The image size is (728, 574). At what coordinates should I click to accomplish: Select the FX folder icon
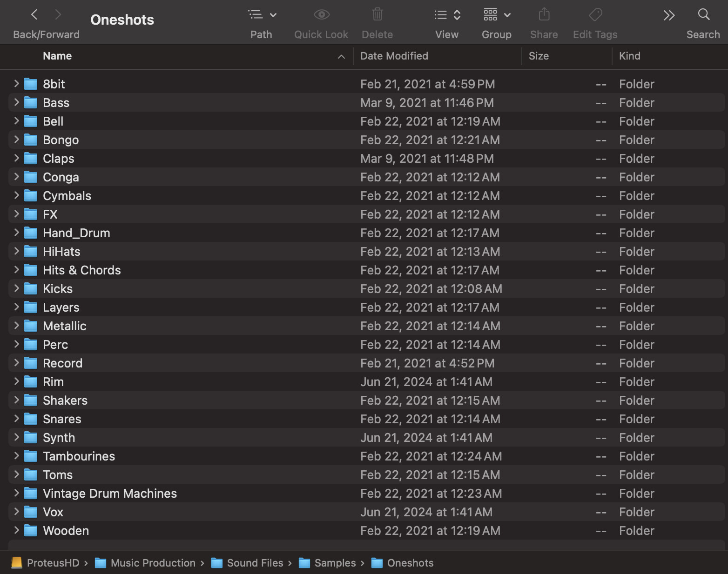31,214
